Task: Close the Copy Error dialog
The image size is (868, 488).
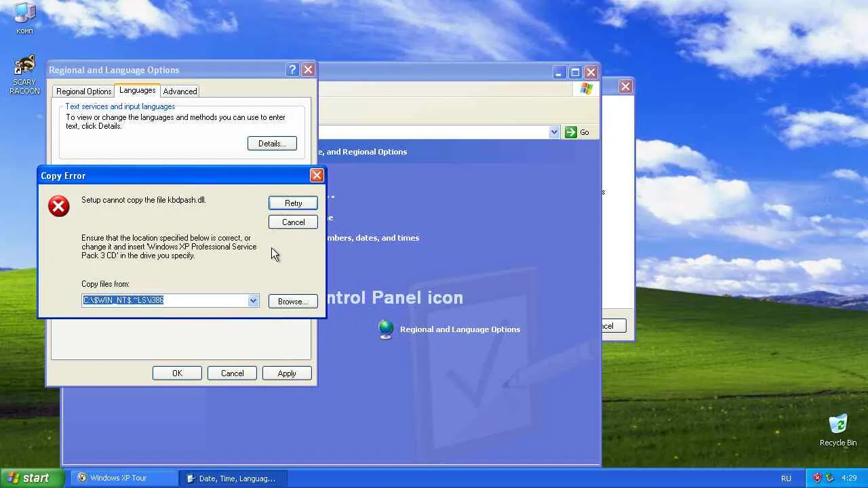Action: click(x=317, y=176)
